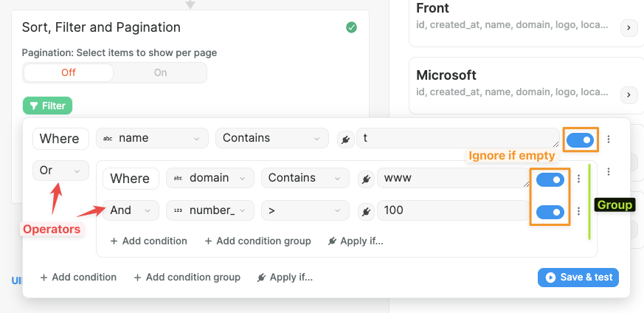The width and height of the screenshot is (644, 313).
Task: Click the green Filter button
Action: [48, 106]
